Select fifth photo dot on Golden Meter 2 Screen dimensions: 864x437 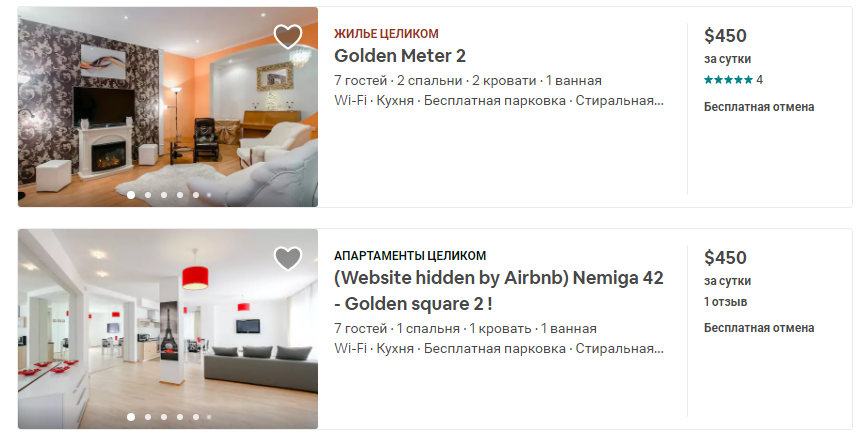pyautogui.click(x=196, y=195)
